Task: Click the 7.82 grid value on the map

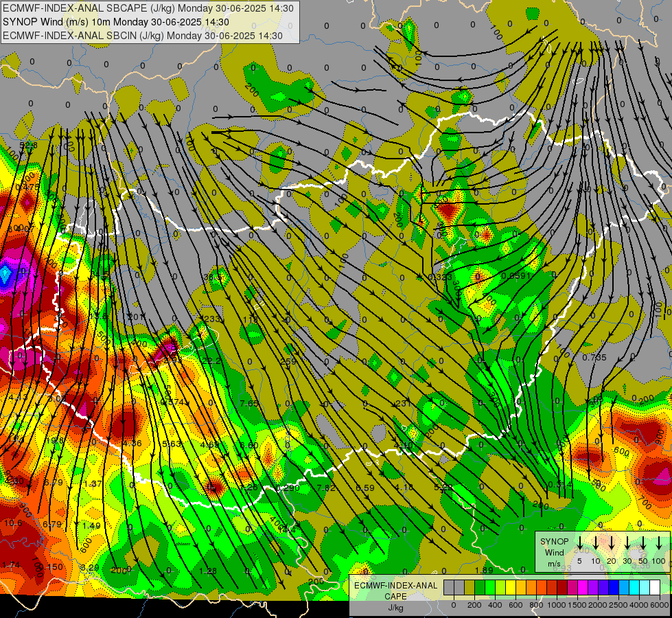Action: point(326,488)
